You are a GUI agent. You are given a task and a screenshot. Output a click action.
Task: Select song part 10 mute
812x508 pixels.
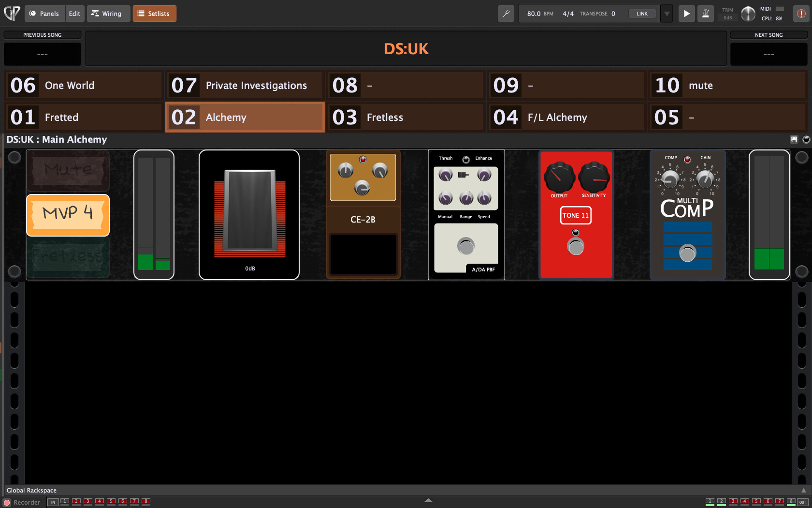728,85
